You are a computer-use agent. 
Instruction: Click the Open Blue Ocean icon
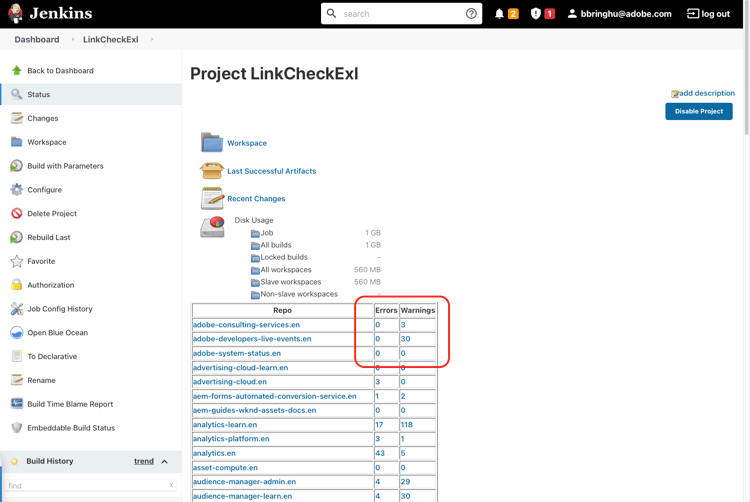[x=17, y=333]
